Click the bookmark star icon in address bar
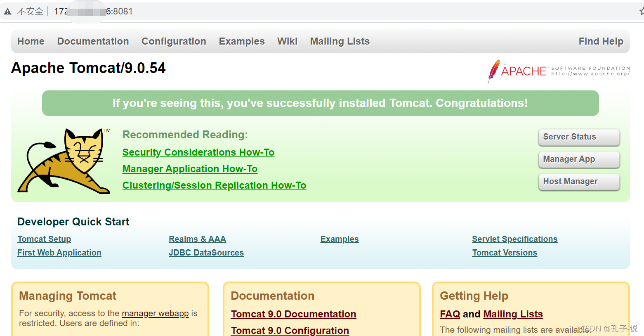Screen dimensions: 644x336 [x=642, y=11]
